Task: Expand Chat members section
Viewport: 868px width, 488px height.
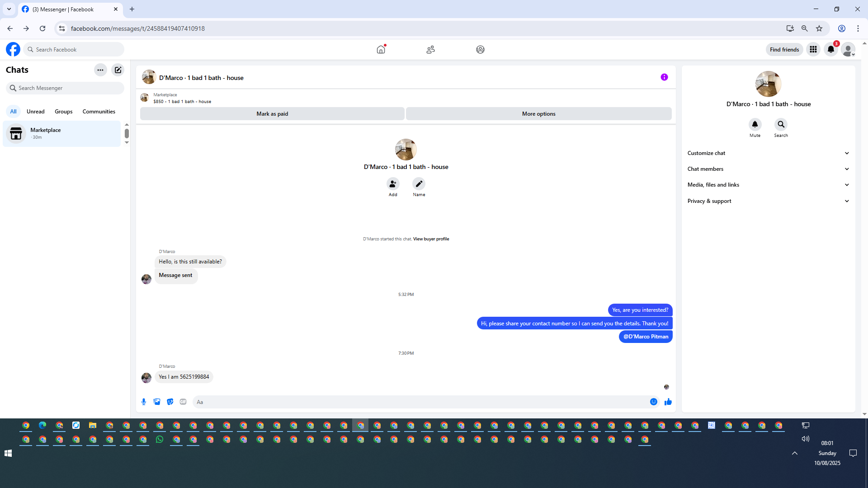Action: click(x=768, y=169)
